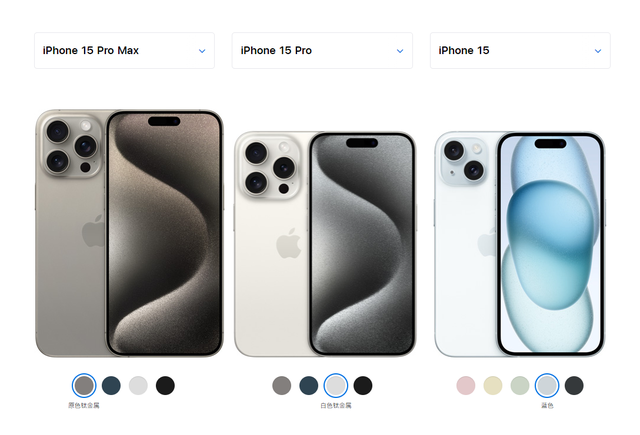The image size is (640, 435).
Task: Select pink color swatch for iPhone 15
Action: tap(466, 386)
